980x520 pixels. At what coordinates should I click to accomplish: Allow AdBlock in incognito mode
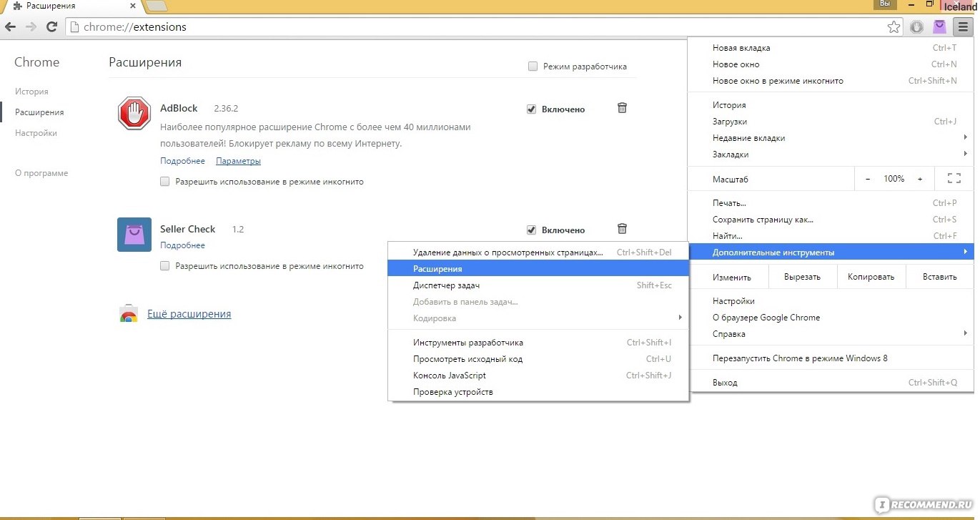pyautogui.click(x=164, y=182)
